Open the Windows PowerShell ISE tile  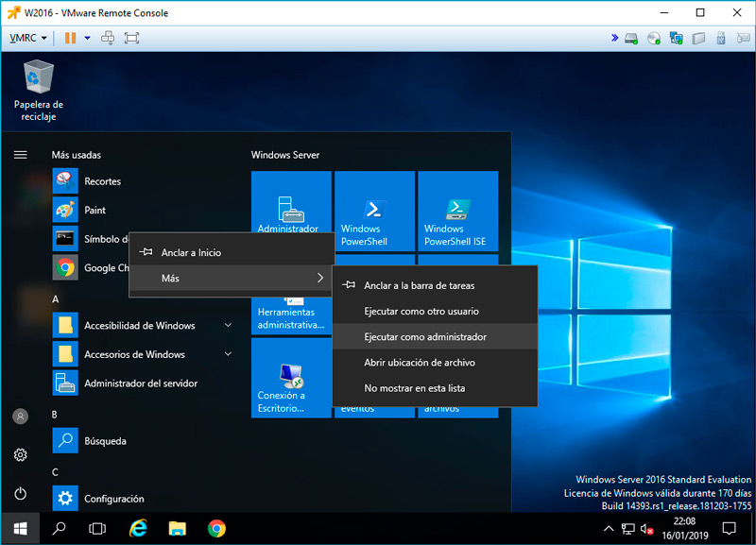pyautogui.click(x=458, y=211)
